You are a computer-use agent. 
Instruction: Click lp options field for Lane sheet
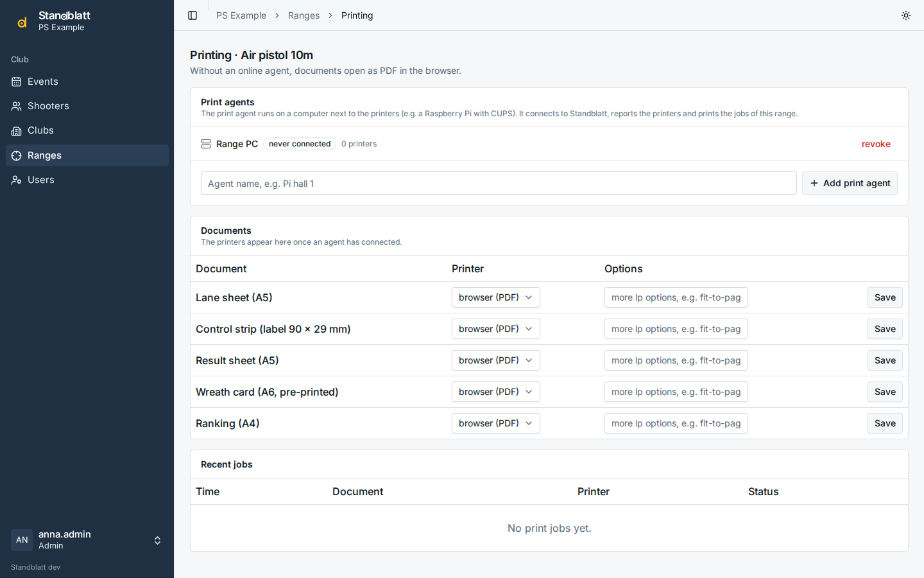click(x=676, y=297)
